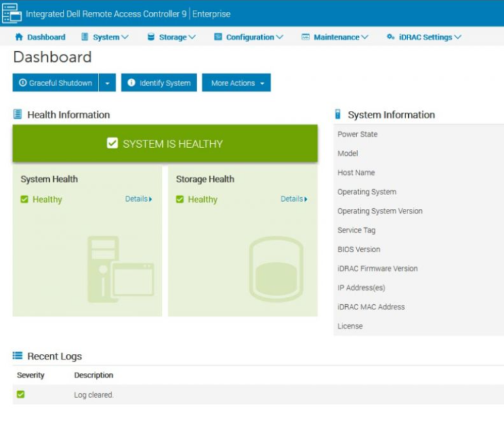504x423 pixels.
Task: Select the Log cleared entry text
Action: point(94,395)
